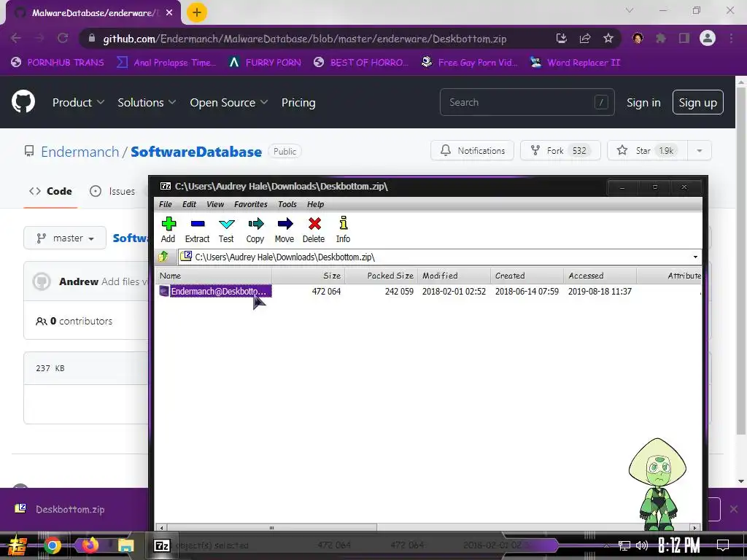The width and height of the screenshot is (747, 560).
Task: Open the Endermanch owner link
Action: [x=80, y=152]
